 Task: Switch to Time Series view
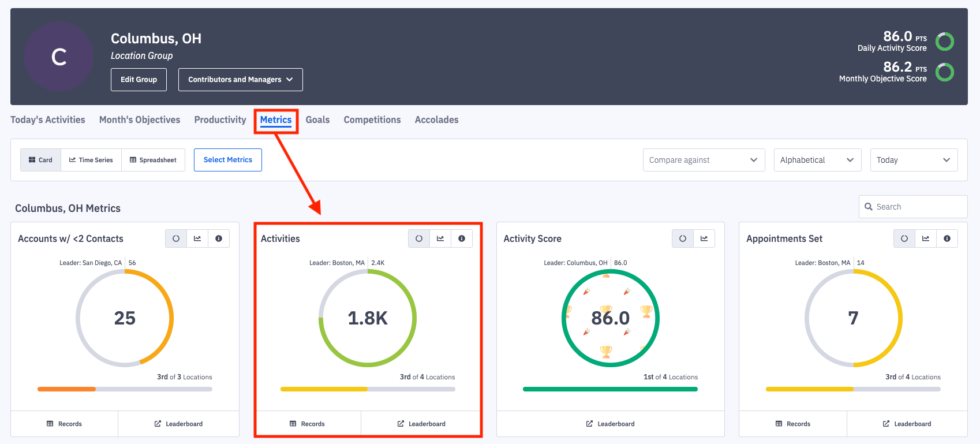click(x=91, y=160)
